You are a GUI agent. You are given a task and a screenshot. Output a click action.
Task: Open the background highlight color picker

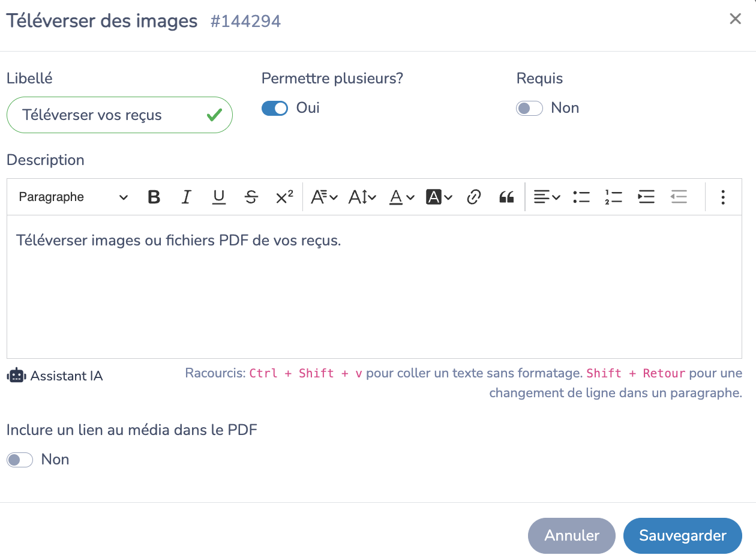(439, 197)
